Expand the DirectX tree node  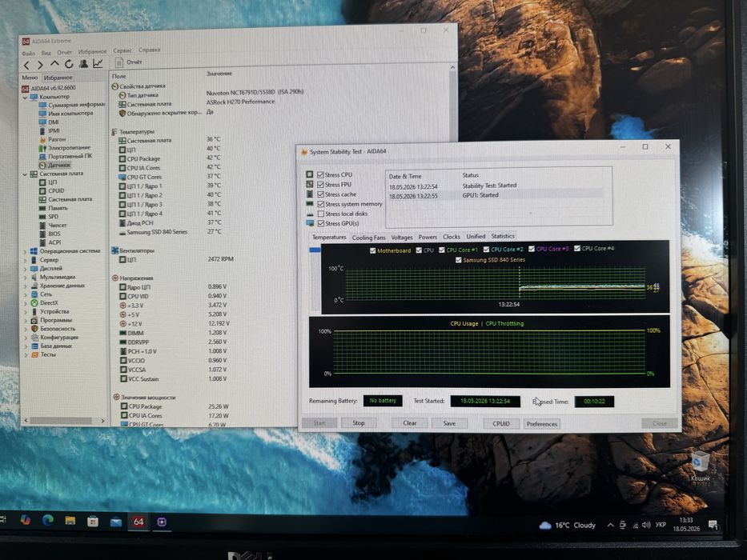(x=25, y=303)
